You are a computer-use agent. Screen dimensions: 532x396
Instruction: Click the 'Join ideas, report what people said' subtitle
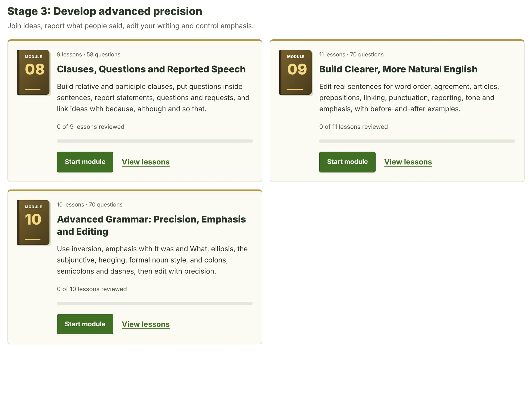(131, 26)
